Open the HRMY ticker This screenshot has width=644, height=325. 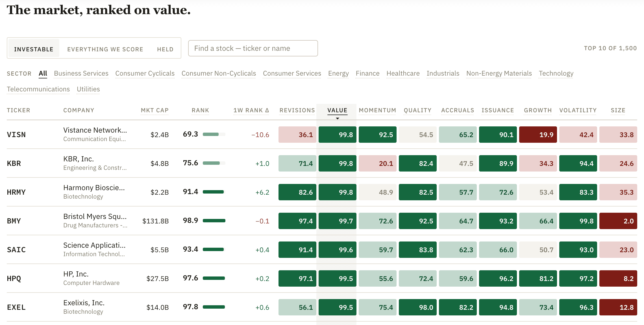coord(16,192)
